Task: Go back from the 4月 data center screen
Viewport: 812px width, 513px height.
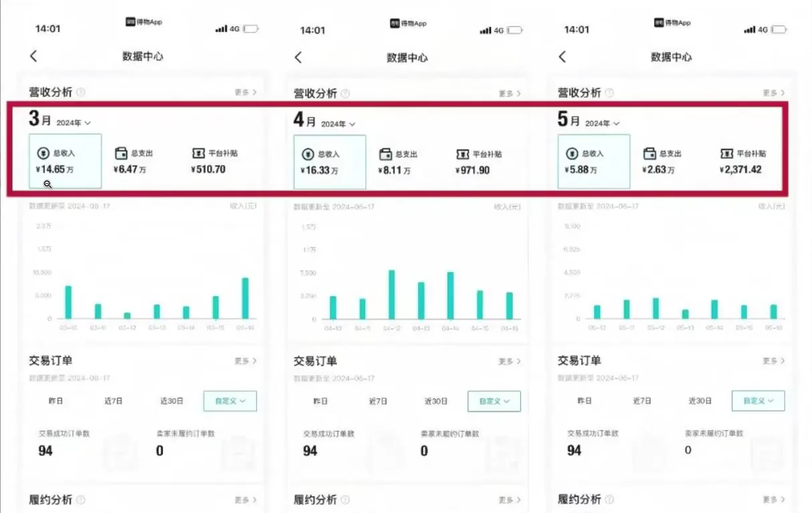Action: coord(298,58)
